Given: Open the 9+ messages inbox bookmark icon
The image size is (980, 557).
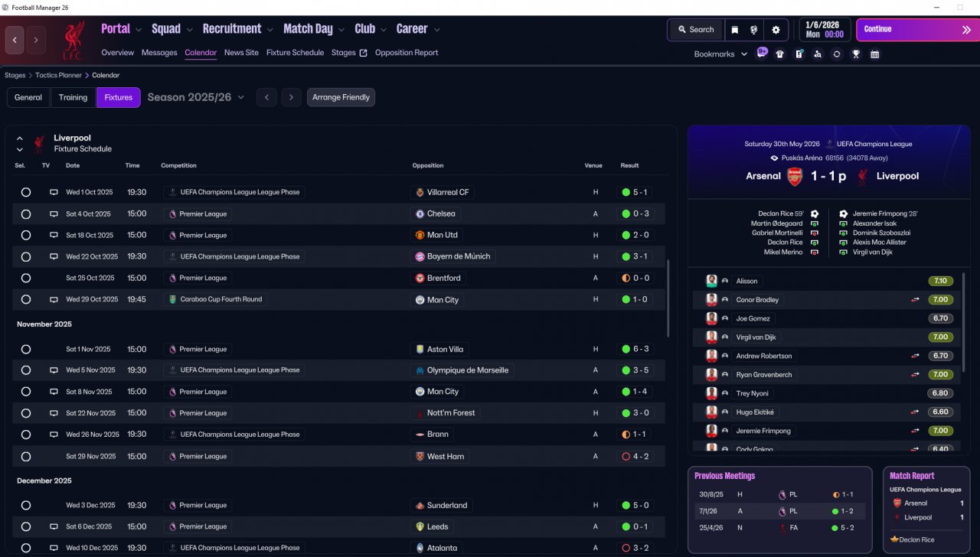Looking at the screenshot, I should click(762, 53).
